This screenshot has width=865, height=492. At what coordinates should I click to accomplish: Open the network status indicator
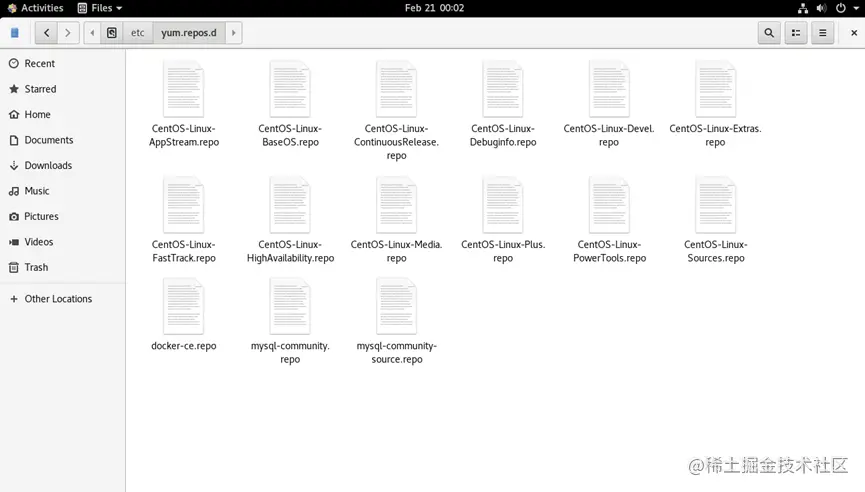pos(803,8)
